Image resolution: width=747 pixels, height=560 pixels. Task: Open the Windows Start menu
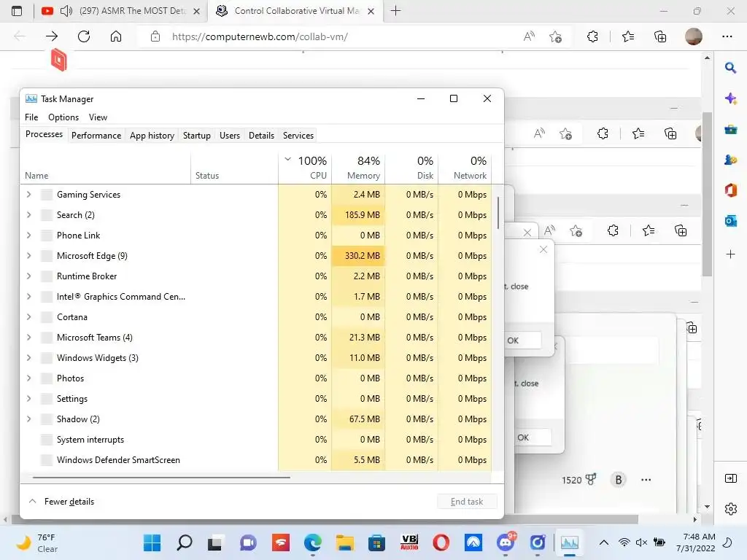coord(152,542)
